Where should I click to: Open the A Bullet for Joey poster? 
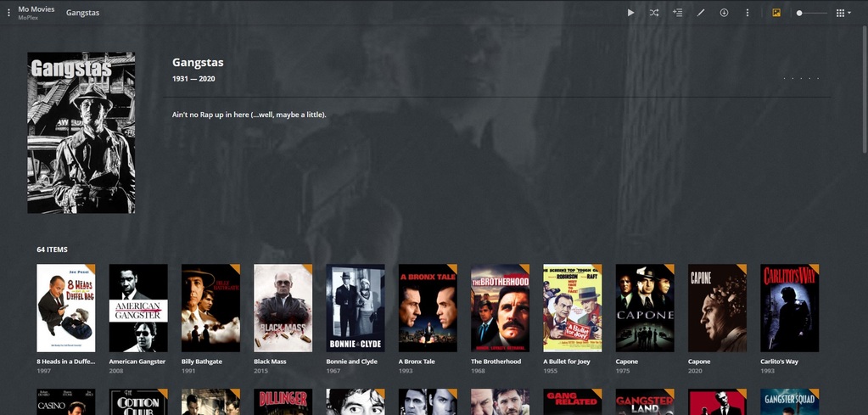573,308
